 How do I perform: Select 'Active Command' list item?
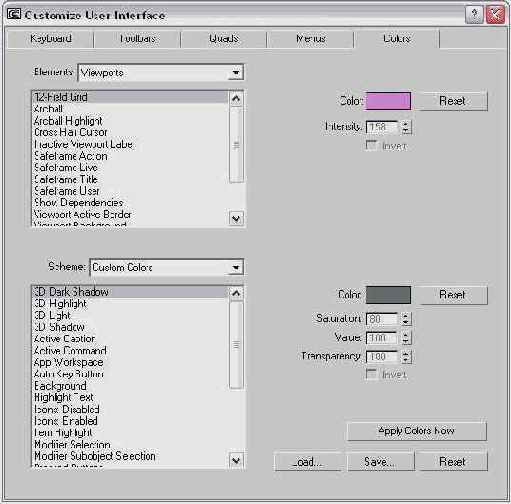tap(130, 350)
